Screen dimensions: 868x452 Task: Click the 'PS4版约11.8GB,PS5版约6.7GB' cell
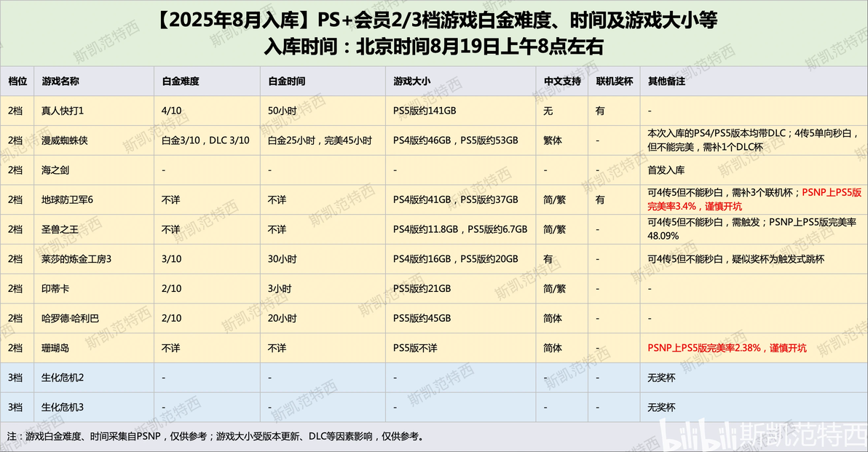tap(460, 229)
